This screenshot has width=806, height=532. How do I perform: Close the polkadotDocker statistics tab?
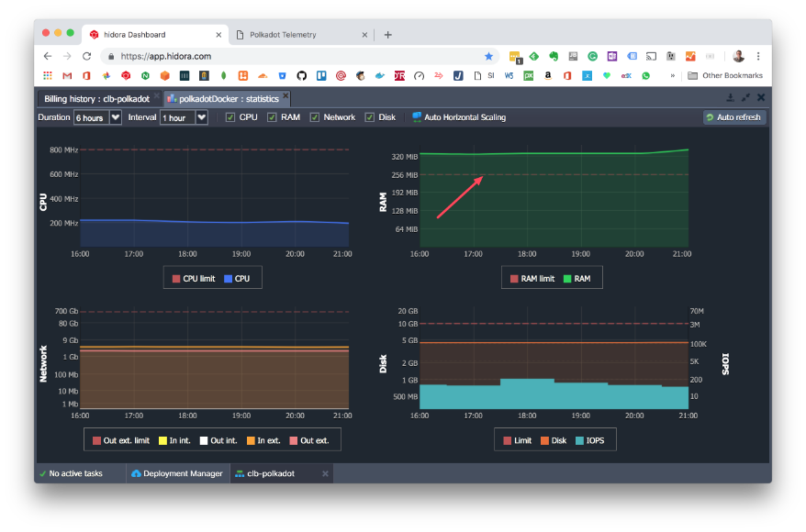[285, 96]
